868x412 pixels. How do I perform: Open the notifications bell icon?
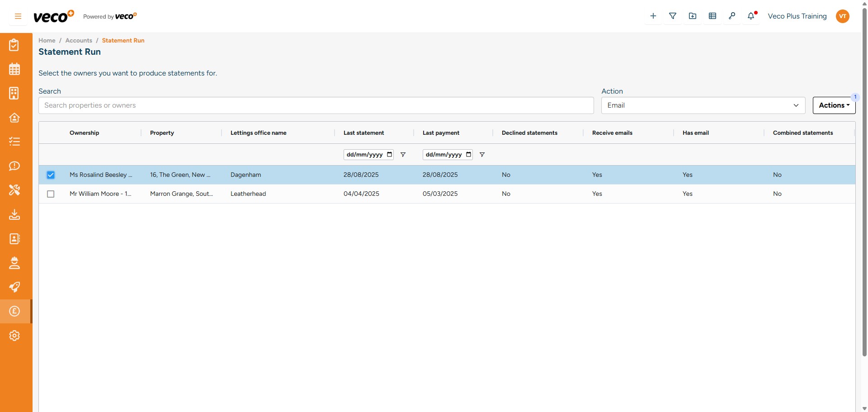tap(751, 16)
